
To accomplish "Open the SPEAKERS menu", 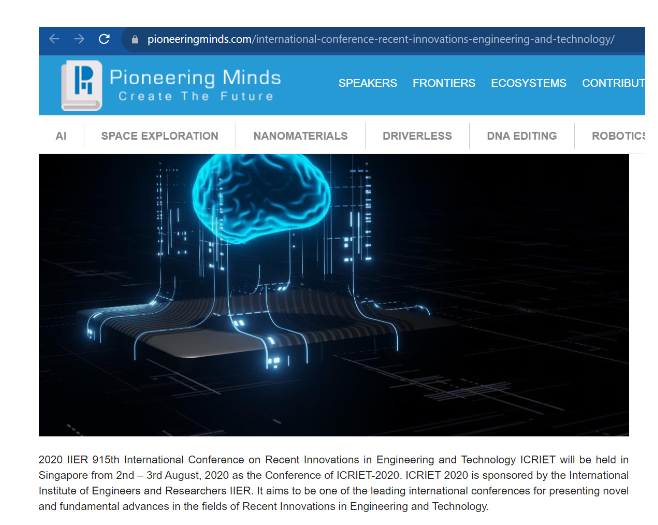I will [x=368, y=83].
